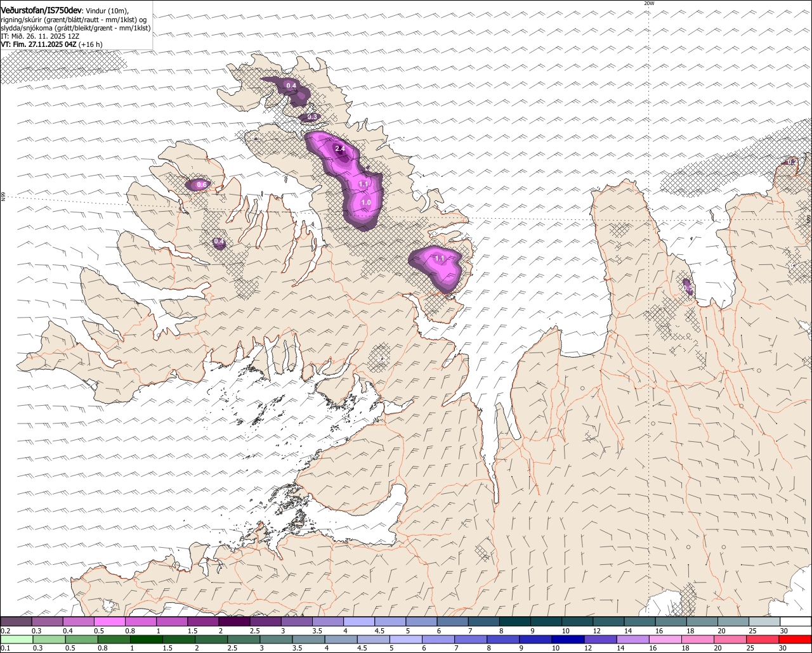Click the 0.2 value at the map's northeast edge
Viewport: 812px width, 653px height.
coord(791,162)
